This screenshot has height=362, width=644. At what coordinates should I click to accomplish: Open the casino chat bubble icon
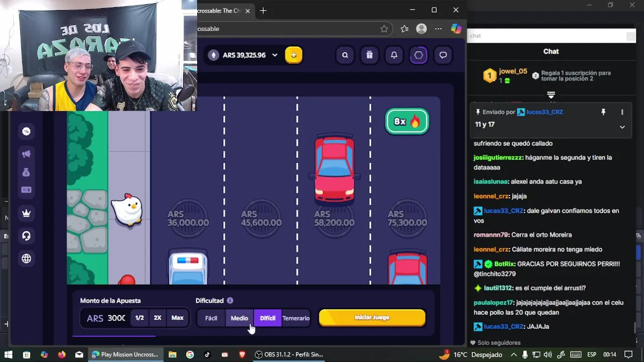click(x=443, y=55)
